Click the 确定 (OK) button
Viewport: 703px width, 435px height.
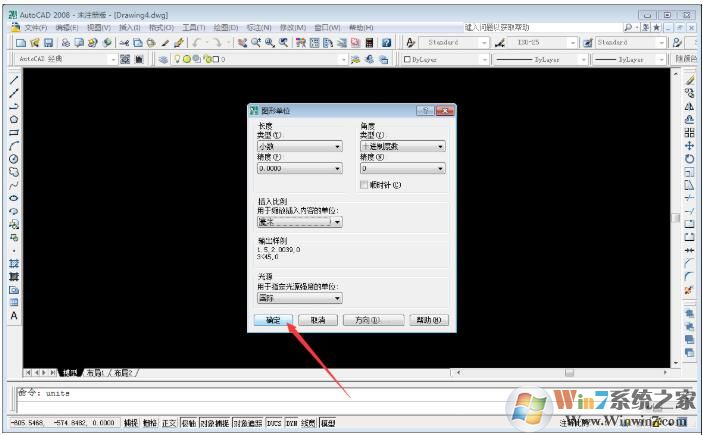273,320
